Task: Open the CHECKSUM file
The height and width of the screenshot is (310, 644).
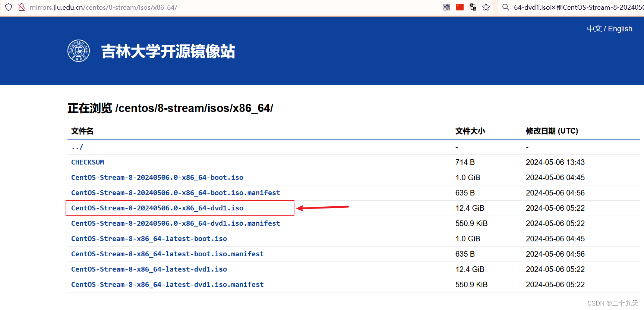Action: pos(88,162)
